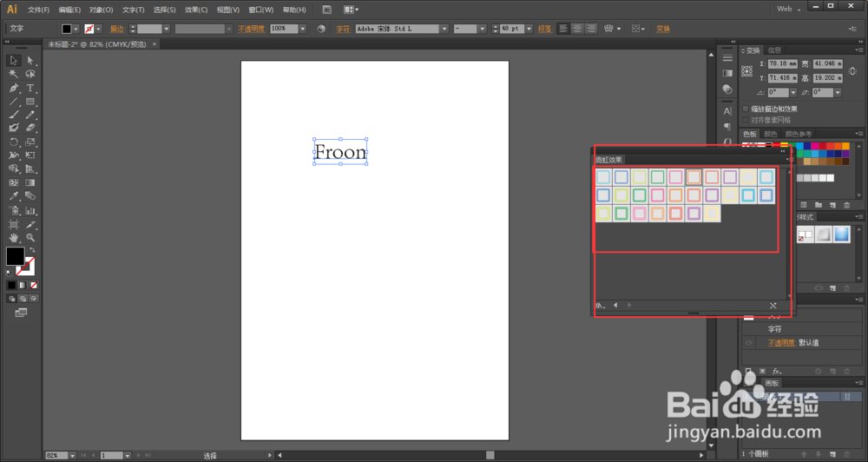Apply blue gradient graphic style thumbnail
Viewport: 868px width, 462px height.
841,234
